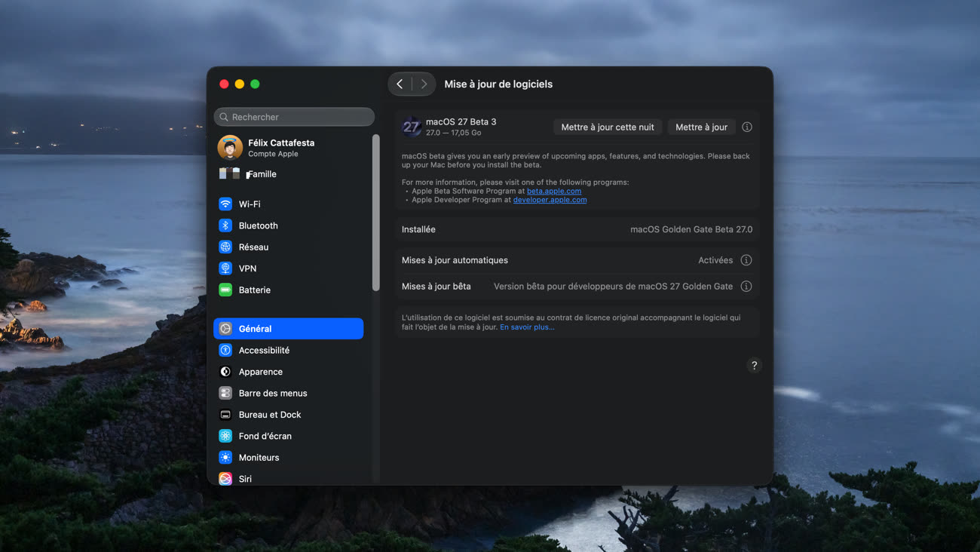Go back with the left chevron

tap(400, 84)
